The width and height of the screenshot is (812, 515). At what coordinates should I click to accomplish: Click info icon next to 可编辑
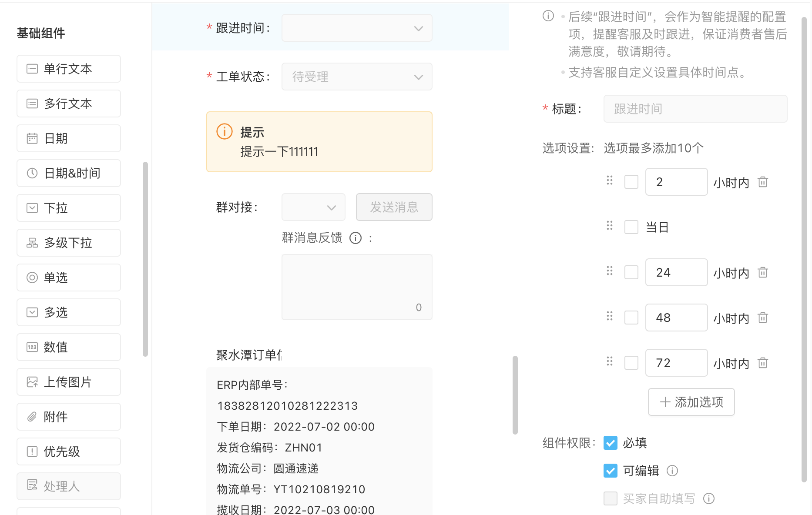[x=672, y=471]
